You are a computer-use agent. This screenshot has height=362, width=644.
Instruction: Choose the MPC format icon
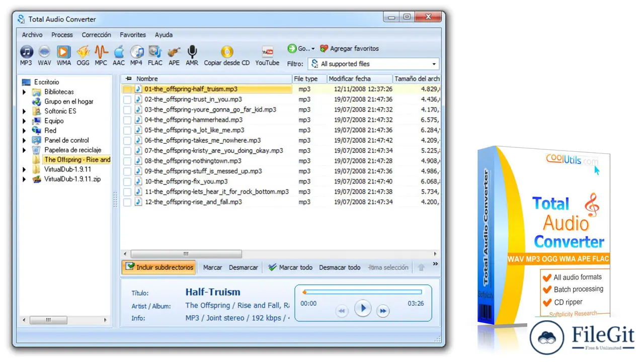[101, 52]
